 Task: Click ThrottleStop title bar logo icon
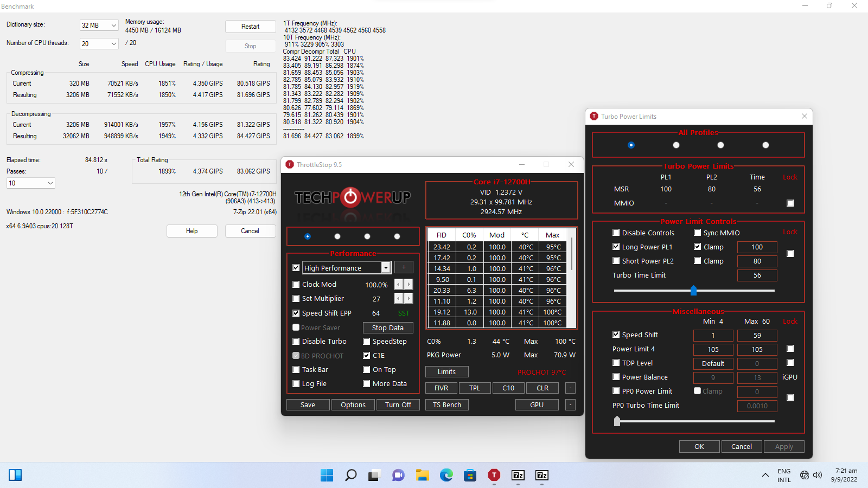(290, 164)
